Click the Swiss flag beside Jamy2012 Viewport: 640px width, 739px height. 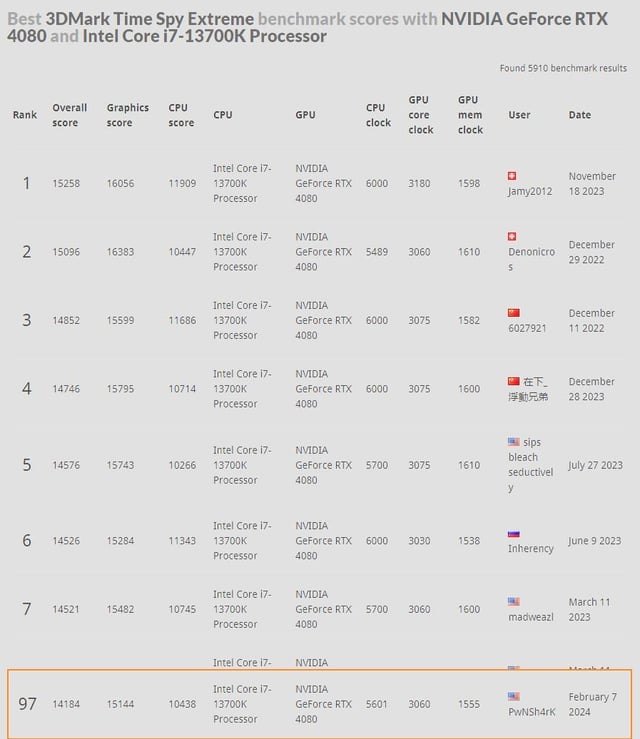pyautogui.click(x=512, y=176)
